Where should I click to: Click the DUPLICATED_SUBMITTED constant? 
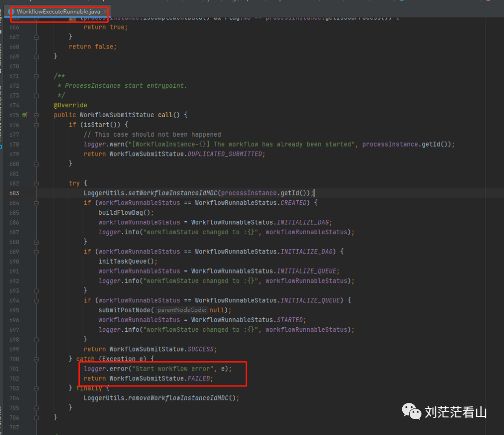pyautogui.click(x=224, y=154)
